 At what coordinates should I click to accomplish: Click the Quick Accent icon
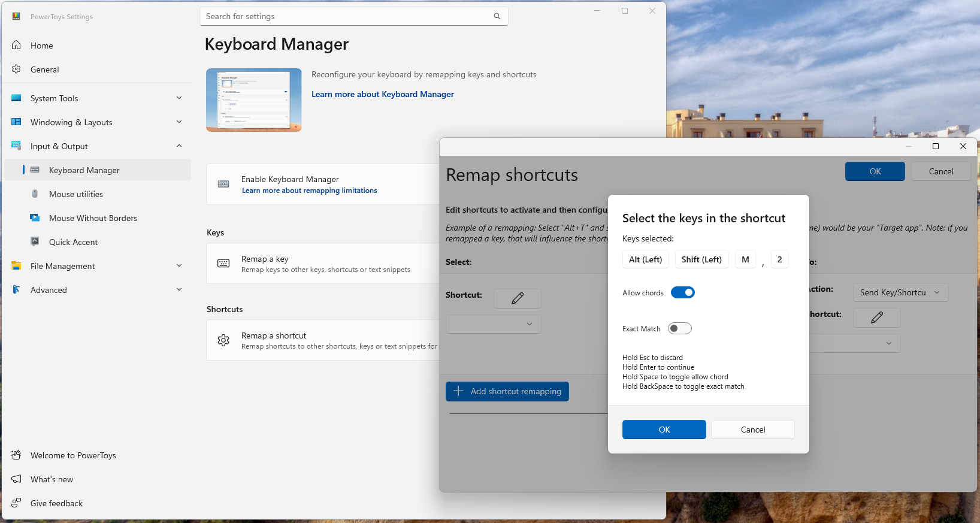pos(35,242)
